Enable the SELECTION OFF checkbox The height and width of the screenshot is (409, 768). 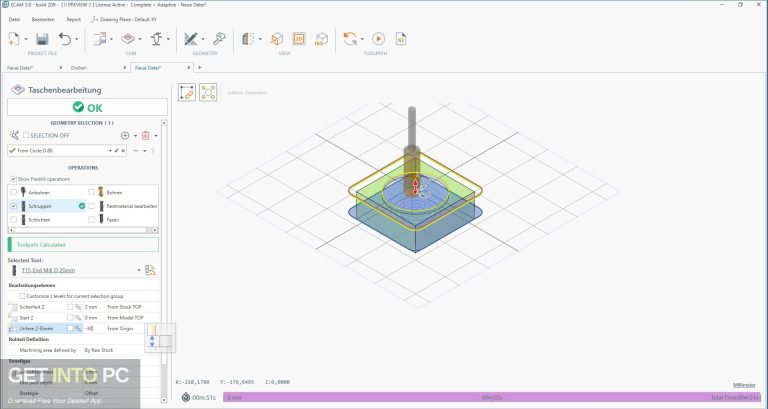[x=27, y=134]
